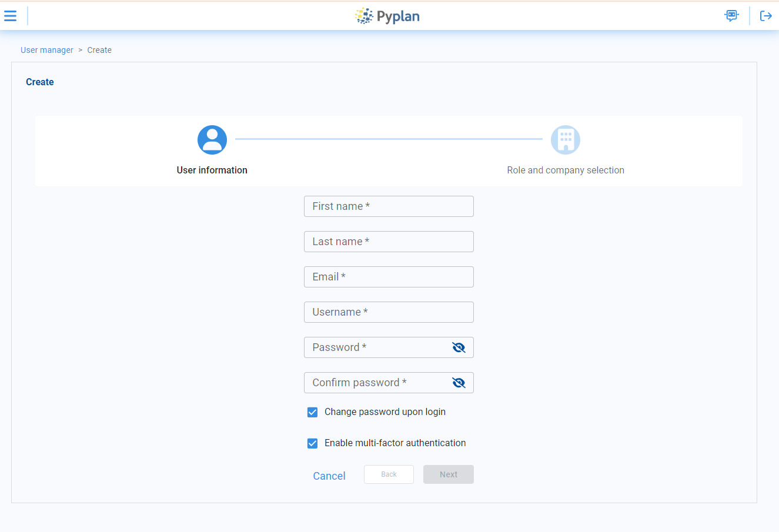Uncheck Change password upon login
The width and height of the screenshot is (779, 532).
(313, 412)
